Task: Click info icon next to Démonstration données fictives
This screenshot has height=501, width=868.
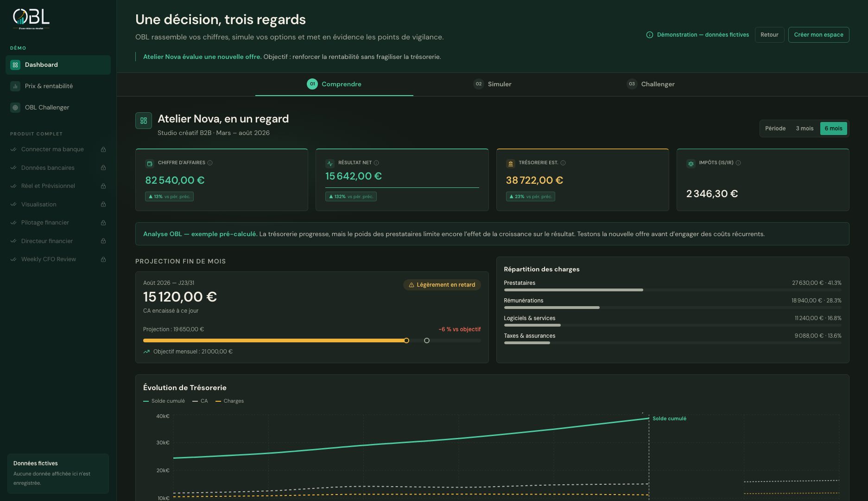Action: tap(650, 35)
